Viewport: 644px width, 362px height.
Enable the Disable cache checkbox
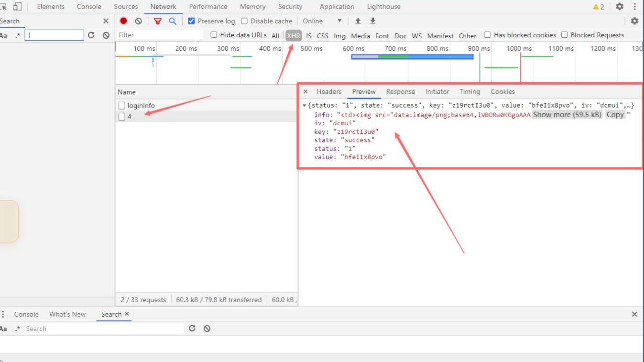[244, 21]
